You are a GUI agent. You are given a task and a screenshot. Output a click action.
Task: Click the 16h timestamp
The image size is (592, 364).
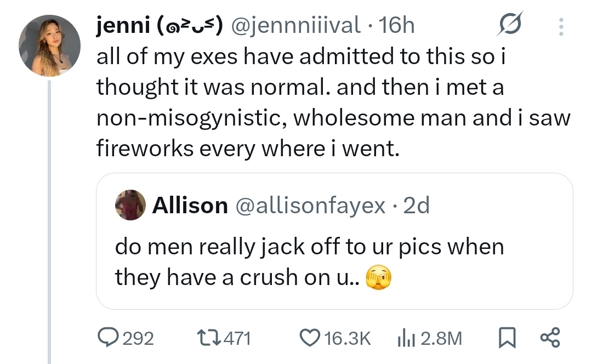[x=396, y=25]
